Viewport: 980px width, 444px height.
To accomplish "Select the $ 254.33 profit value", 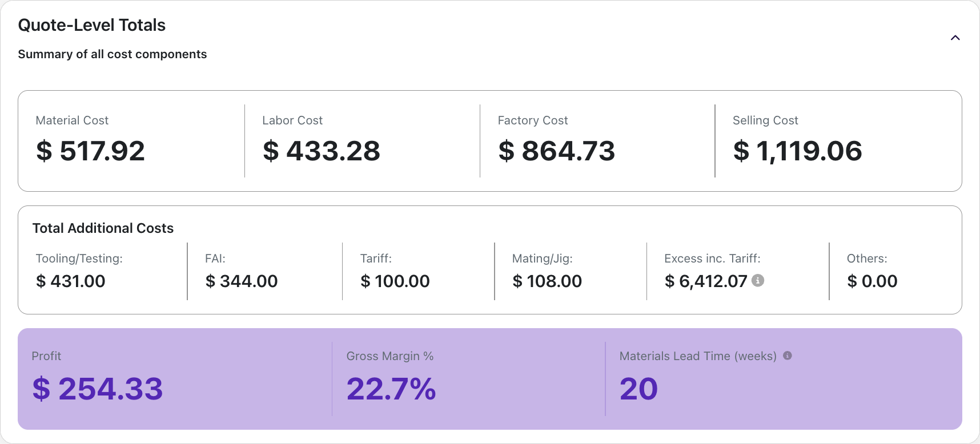I will (98, 389).
